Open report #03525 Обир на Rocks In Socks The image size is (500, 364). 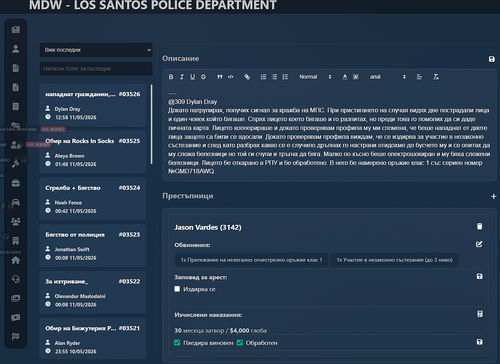93,152
